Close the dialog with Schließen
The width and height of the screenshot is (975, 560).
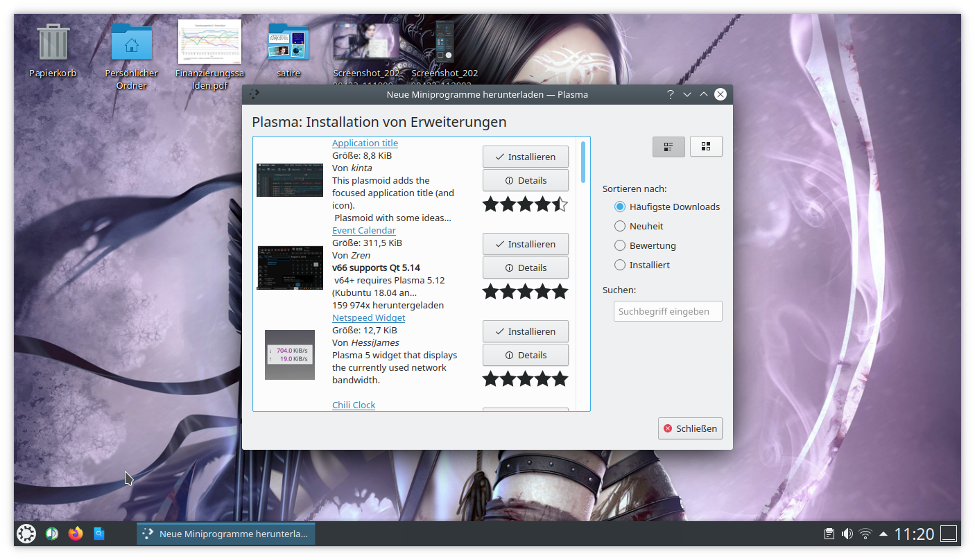coord(690,428)
